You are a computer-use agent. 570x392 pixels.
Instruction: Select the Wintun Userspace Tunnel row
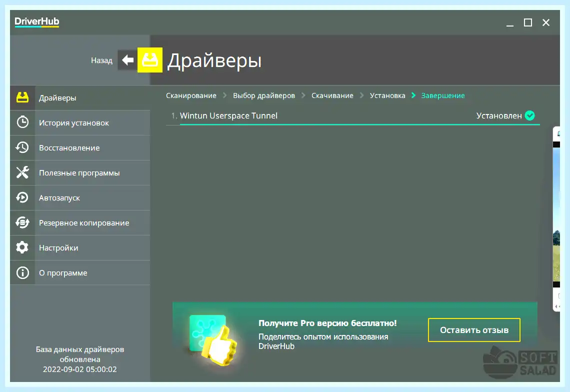[x=353, y=116]
